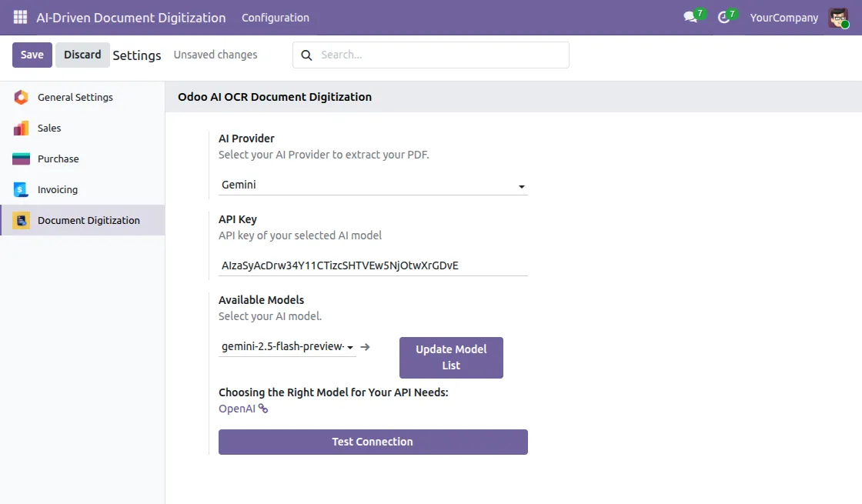This screenshot has height=504, width=862.
Task: Click the Sales bar chart icon
Action: point(21,128)
